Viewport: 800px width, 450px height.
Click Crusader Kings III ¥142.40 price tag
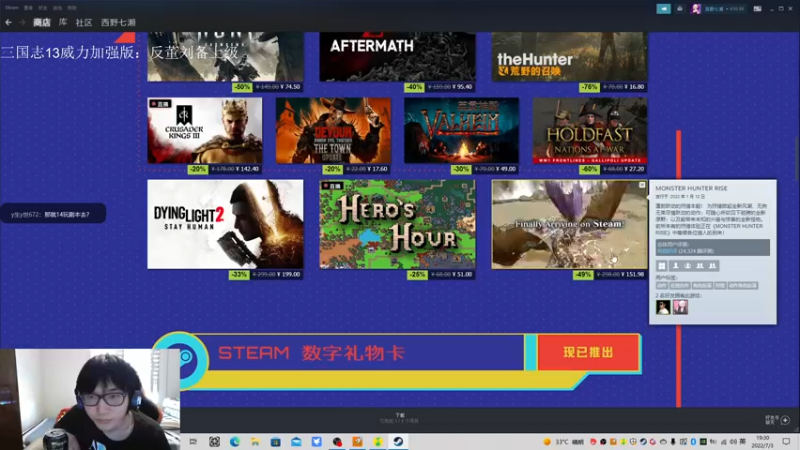pyautogui.click(x=224, y=169)
